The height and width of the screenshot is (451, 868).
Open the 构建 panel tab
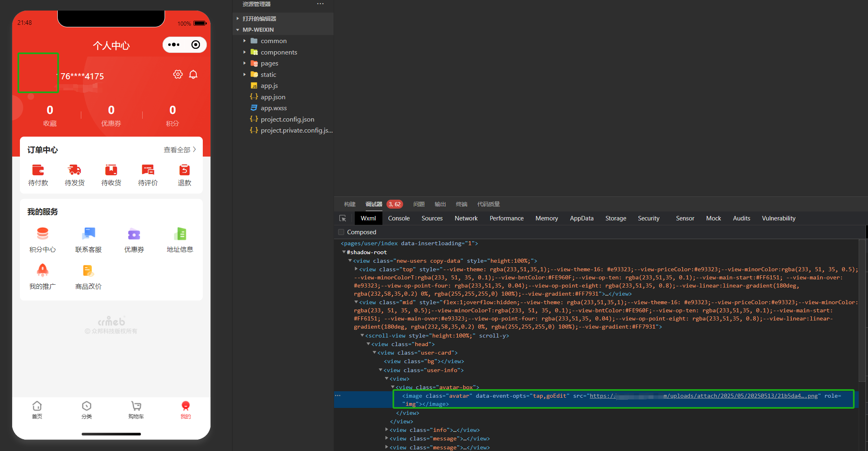(x=349, y=204)
